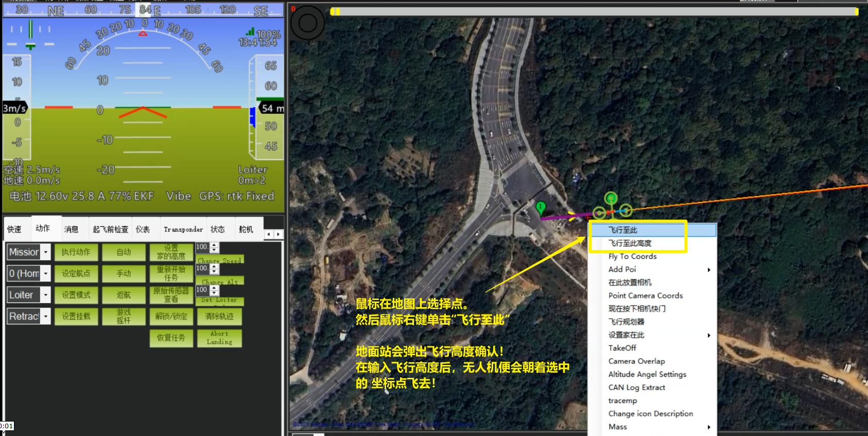Click the yellow handle at left of top map bar
868x436 pixels.
334,11
